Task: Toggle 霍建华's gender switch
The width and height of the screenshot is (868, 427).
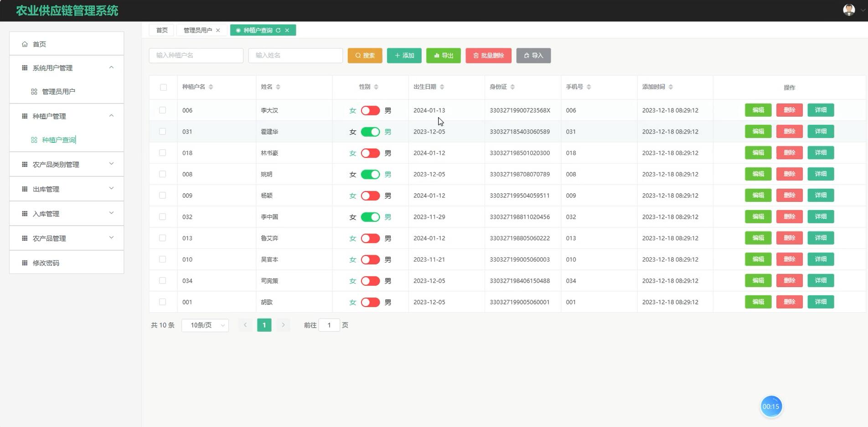Action: (x=370, y=131)
